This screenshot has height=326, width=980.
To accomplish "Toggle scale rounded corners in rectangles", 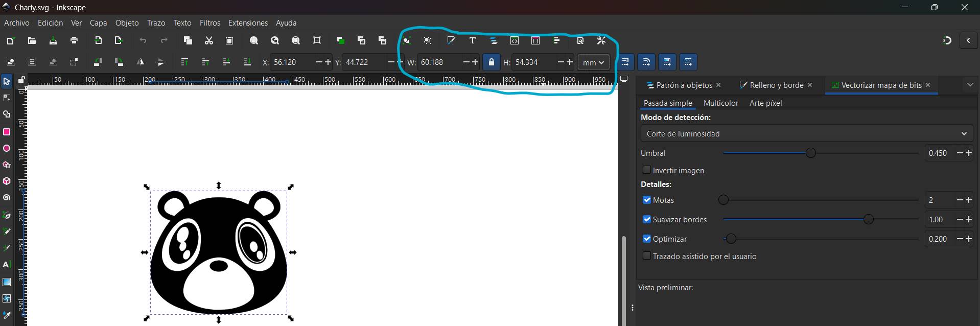I will click(646, 62).
